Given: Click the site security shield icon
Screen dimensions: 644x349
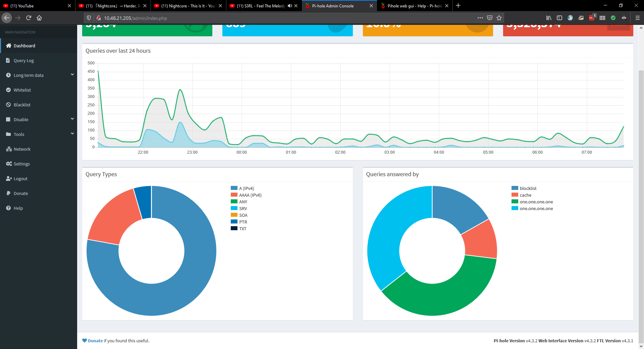Looking at the screenshot, I should click(x=89, y=18).
